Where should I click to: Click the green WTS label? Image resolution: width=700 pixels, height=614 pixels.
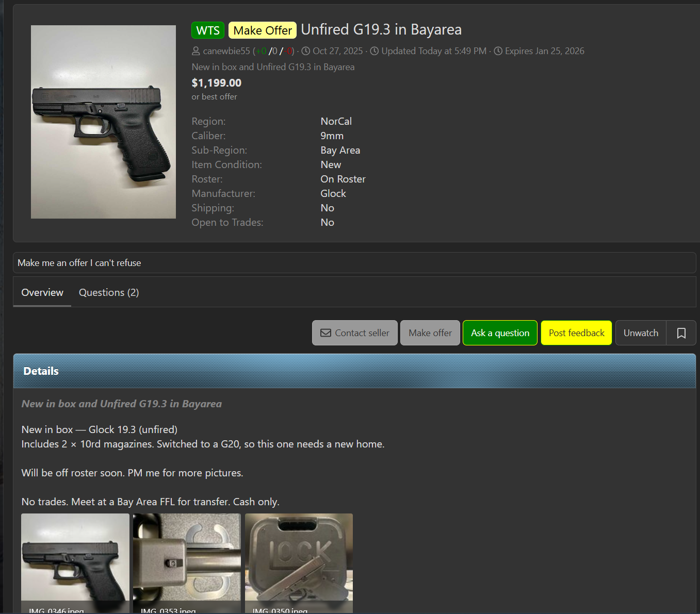pyautogui.click(x=208, y=30)
